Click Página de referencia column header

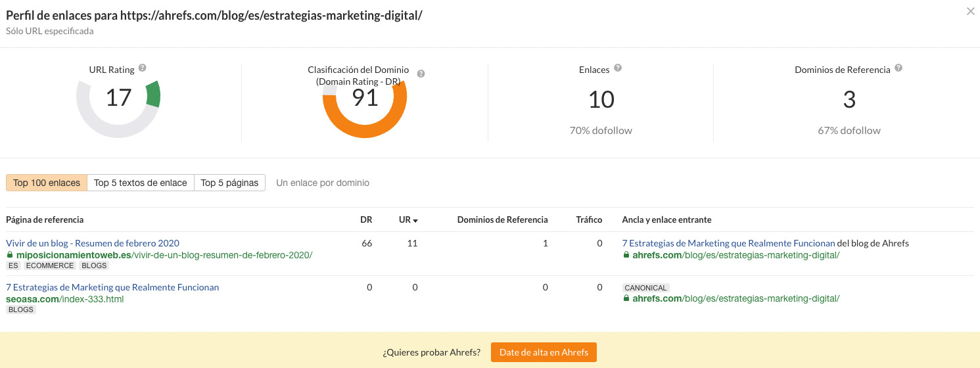tap(45, 219)
